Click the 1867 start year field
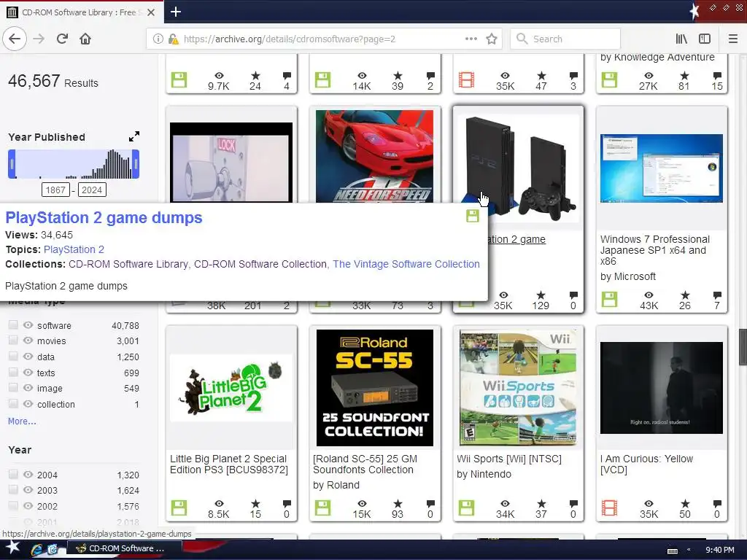This screenshot has width=747, height=560. click(55, 190)
